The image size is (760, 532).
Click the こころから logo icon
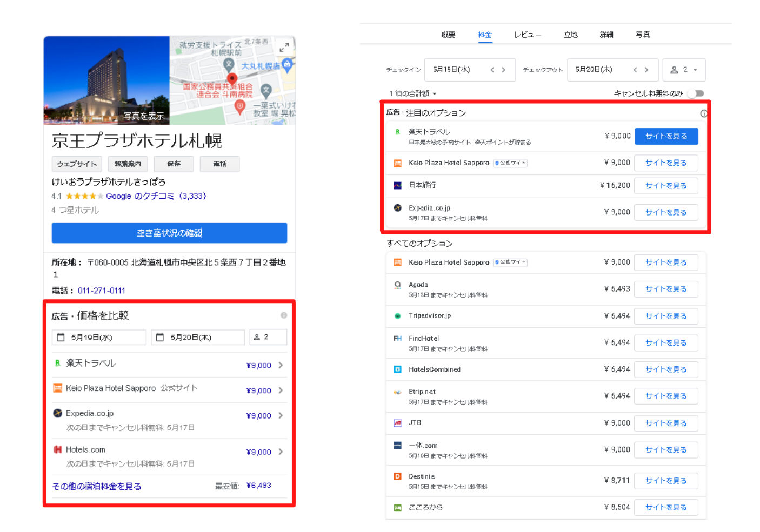[x=397, y=508]
